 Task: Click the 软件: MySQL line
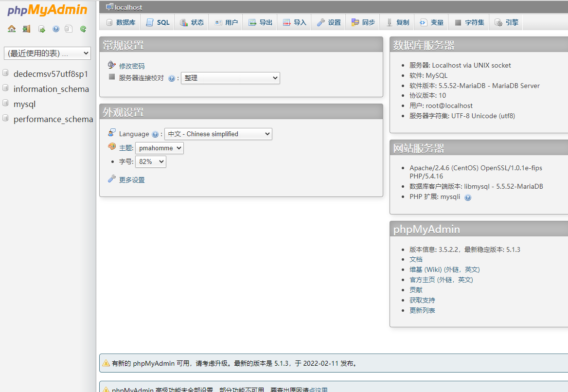(x=428, y=75)
